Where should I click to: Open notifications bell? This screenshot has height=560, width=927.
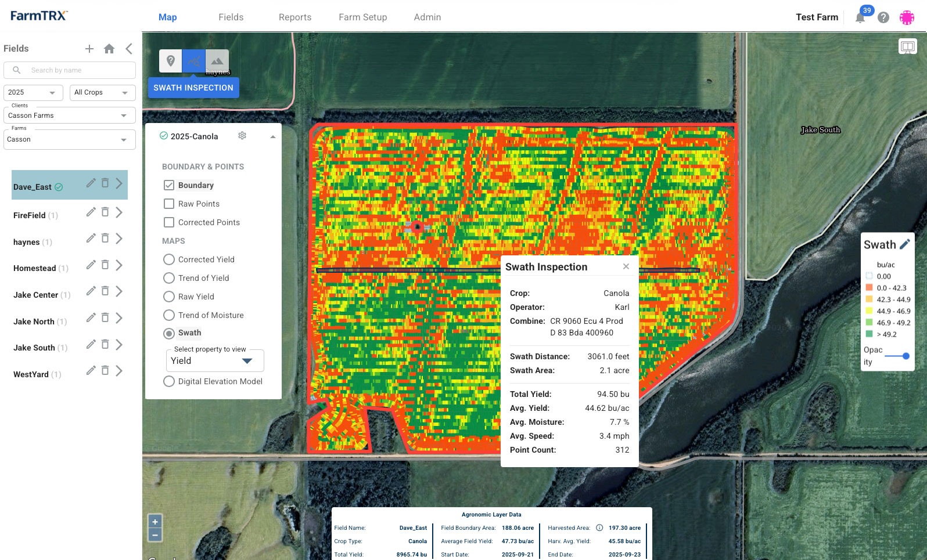click(860, 17)
